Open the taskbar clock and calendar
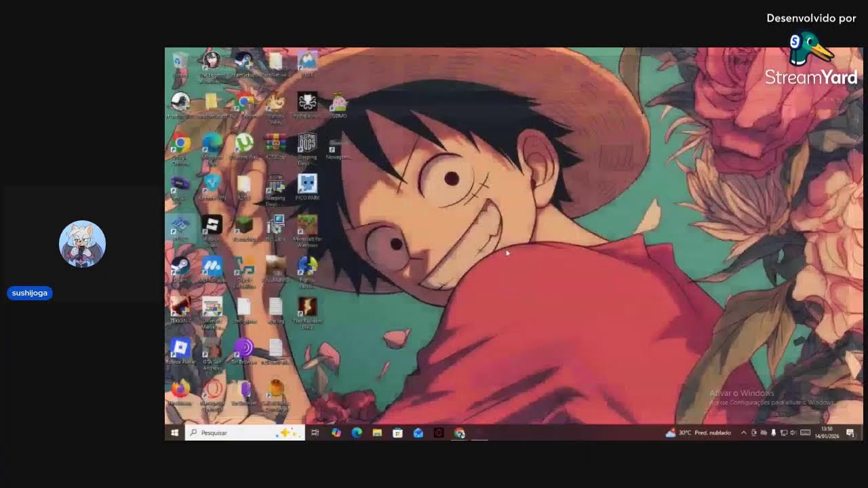The width and height of the screenshot is (868, 488). tap(827, 432)
